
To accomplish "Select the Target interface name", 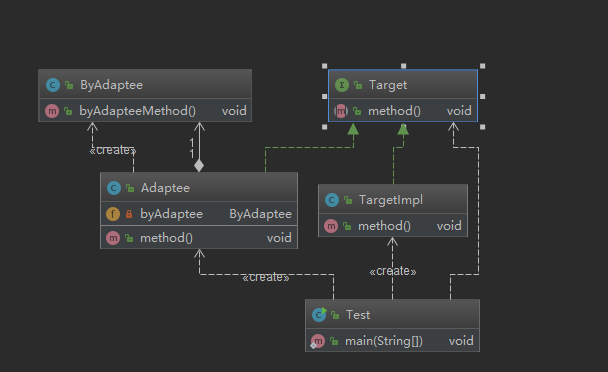I will click(388, 85).
